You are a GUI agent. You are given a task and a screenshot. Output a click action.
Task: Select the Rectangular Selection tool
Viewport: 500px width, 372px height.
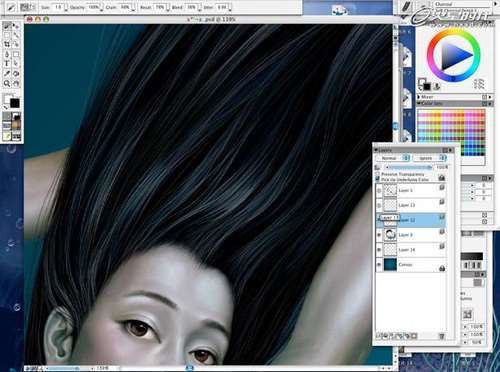tap(7, 35)
